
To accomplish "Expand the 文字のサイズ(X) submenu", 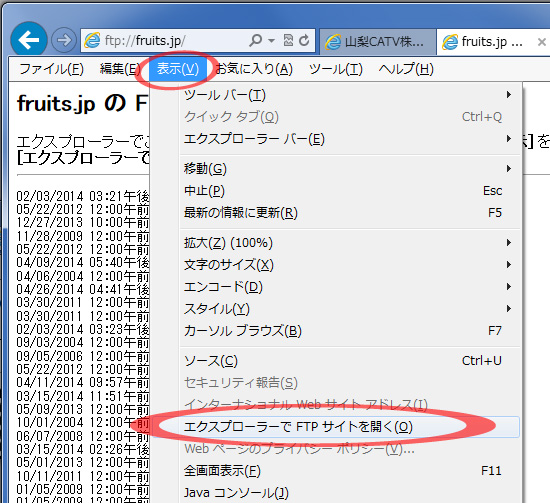I will point(349,265).
